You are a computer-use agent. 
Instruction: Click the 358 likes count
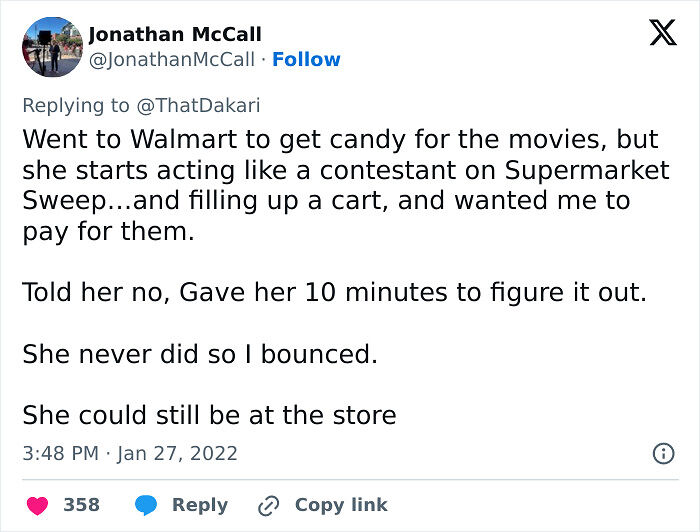(81, 505)
